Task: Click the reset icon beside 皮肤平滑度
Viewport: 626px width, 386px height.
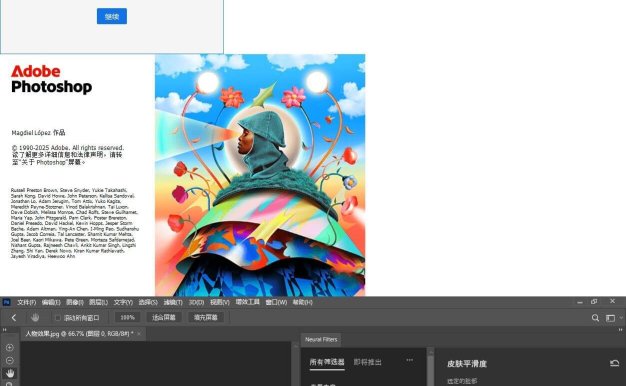Action: point(614,363)
